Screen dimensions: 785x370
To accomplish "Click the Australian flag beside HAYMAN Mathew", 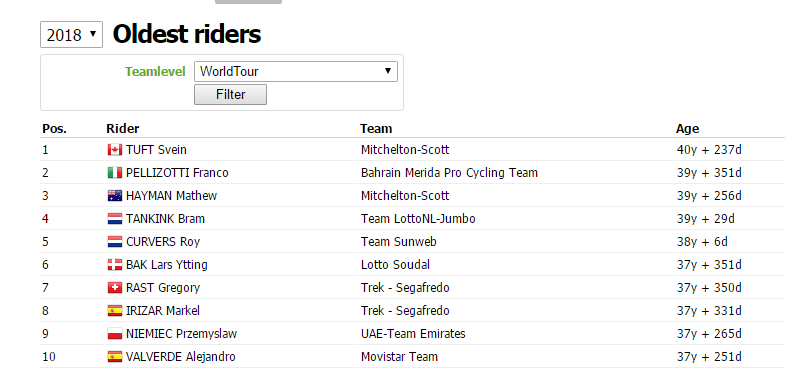I will click(x=115, y=196).
